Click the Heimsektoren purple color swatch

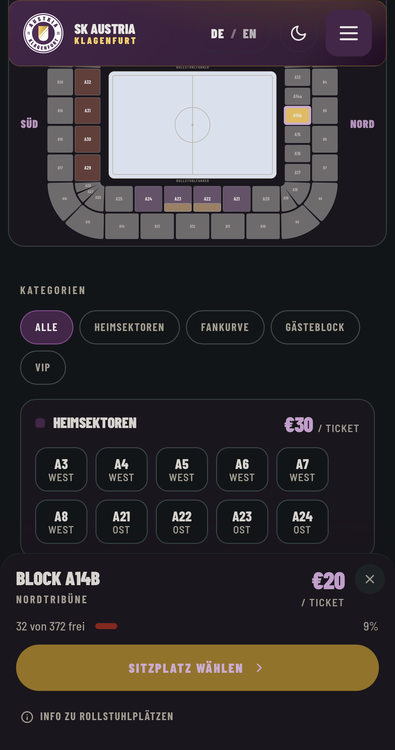[40, 423]
